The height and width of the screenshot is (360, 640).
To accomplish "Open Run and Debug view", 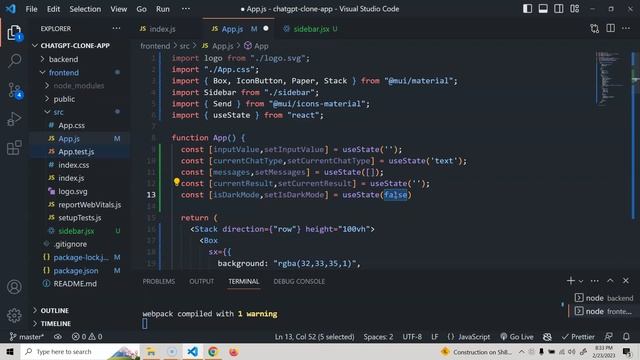I will click(14, 119).
